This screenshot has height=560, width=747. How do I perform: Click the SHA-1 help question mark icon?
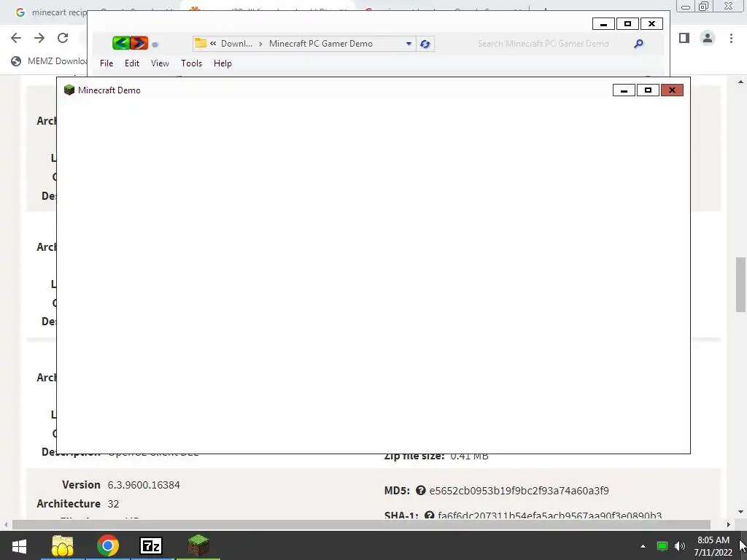429,516
